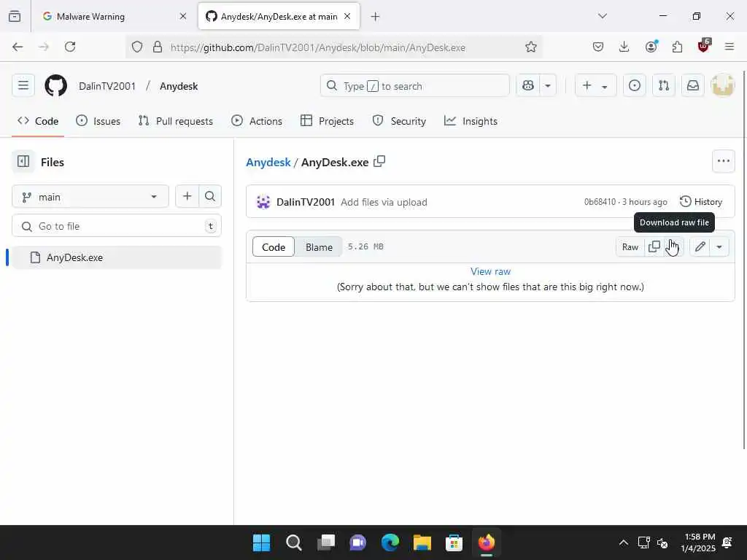Open the Windows Start menu
Viewport: 747px width, 560px height.
262,542
